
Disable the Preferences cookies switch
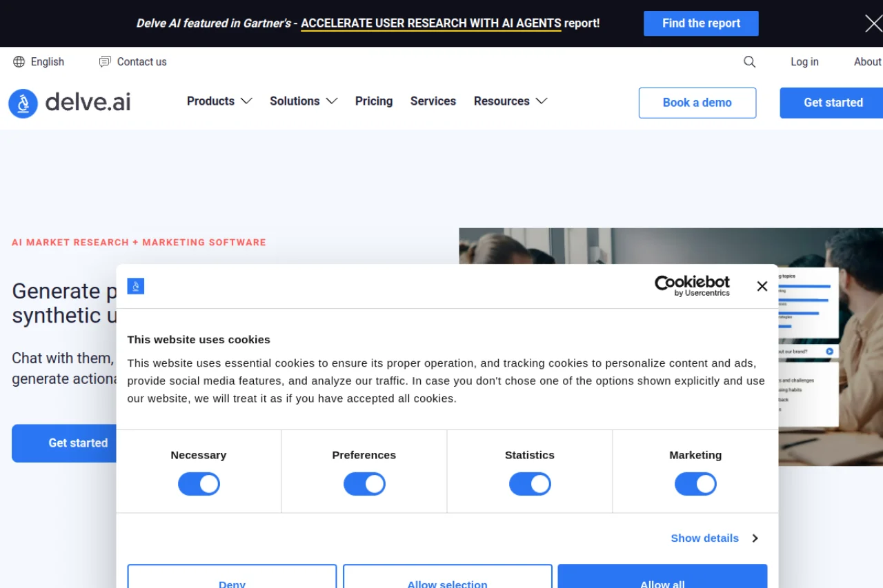tap(364, 484)
